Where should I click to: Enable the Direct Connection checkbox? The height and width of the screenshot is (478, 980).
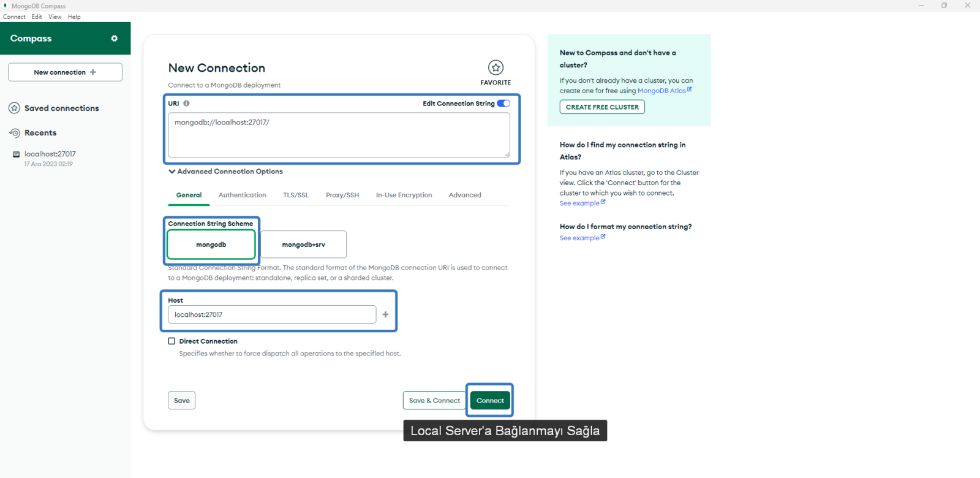(172, 341)
